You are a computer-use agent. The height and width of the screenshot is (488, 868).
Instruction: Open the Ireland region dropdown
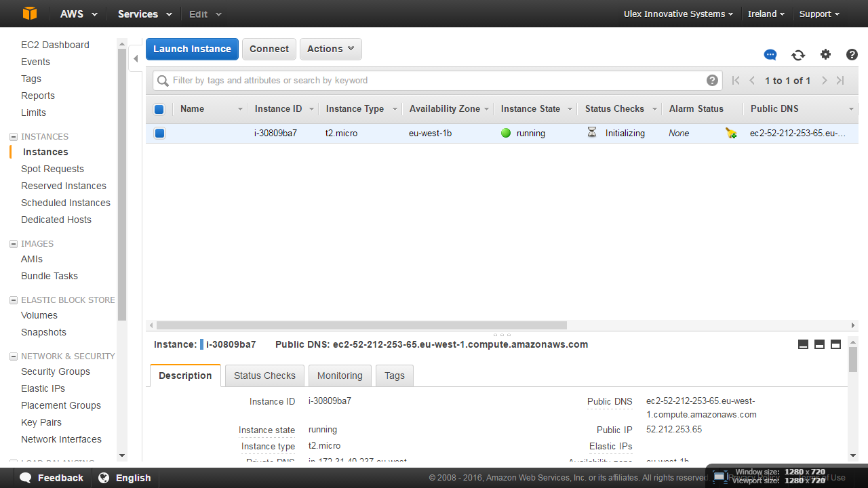pyautogui.click(x=766, y=14)
